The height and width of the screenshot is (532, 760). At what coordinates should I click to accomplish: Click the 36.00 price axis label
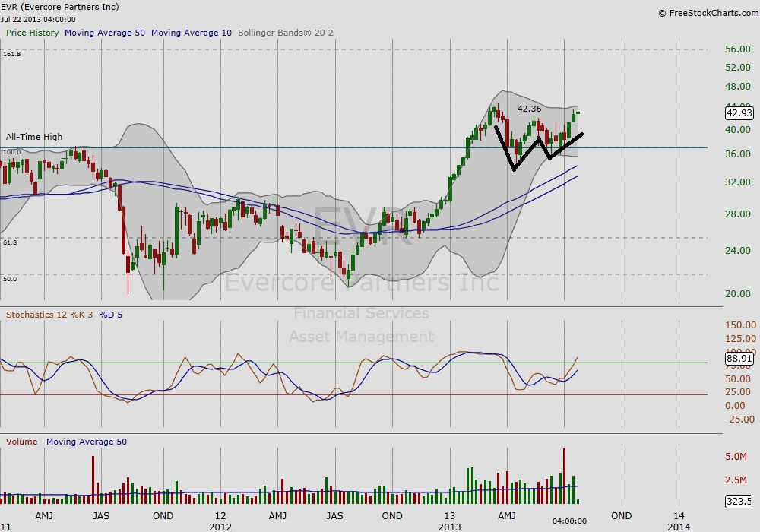[738, 154]
